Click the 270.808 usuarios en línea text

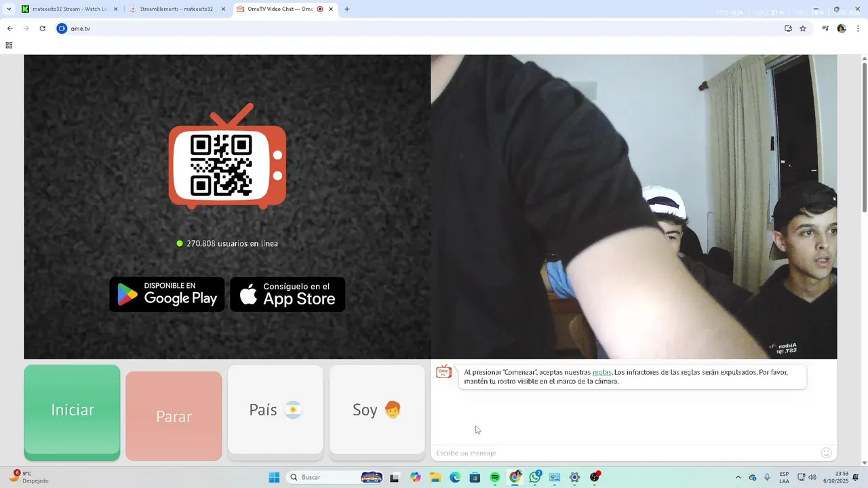232,243
